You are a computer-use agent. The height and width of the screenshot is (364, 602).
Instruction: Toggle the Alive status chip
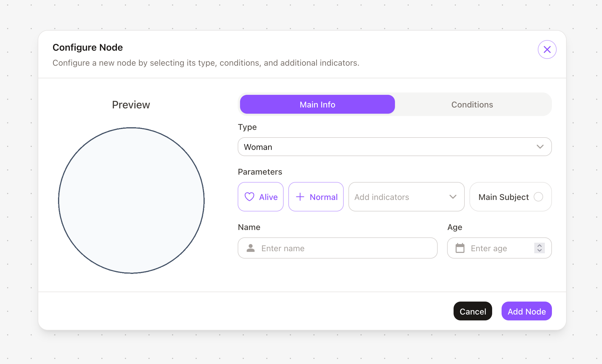pos(261,197)
